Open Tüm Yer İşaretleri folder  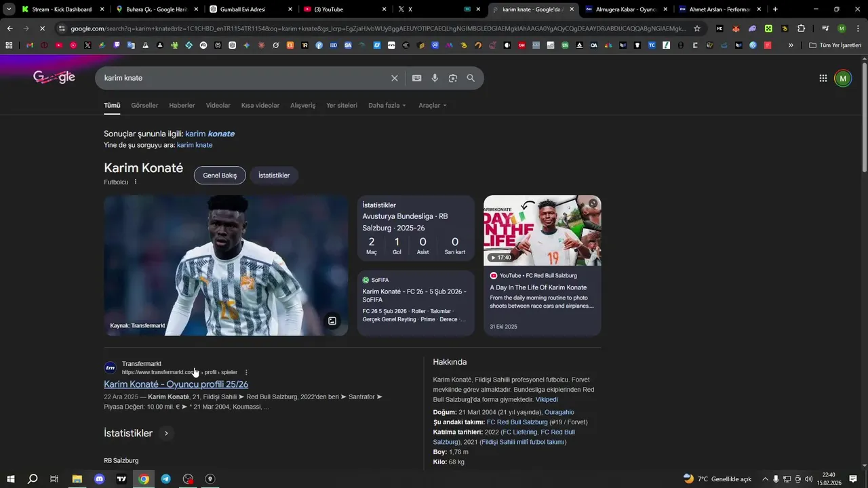click(x=835, y=45)
